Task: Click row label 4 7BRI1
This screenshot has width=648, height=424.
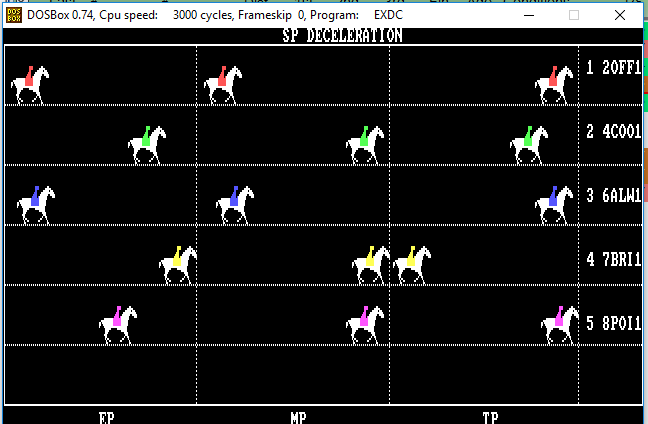Action: [x=613, y=260]
